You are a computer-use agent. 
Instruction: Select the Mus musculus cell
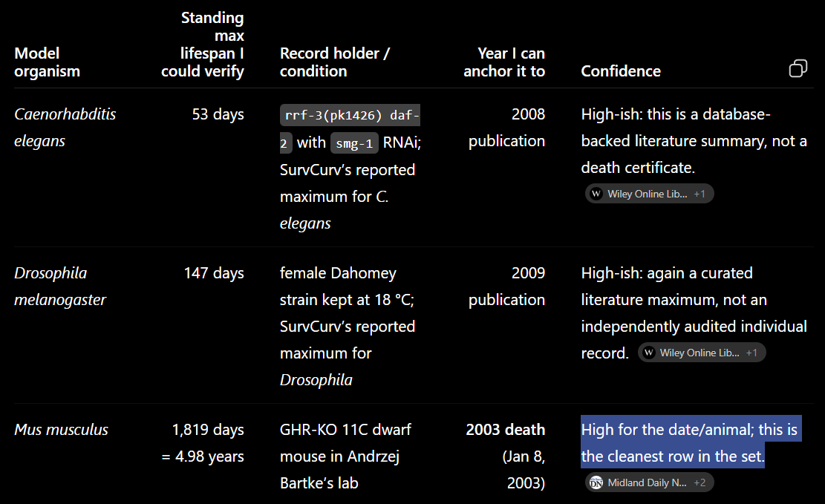tap(61, 429)
